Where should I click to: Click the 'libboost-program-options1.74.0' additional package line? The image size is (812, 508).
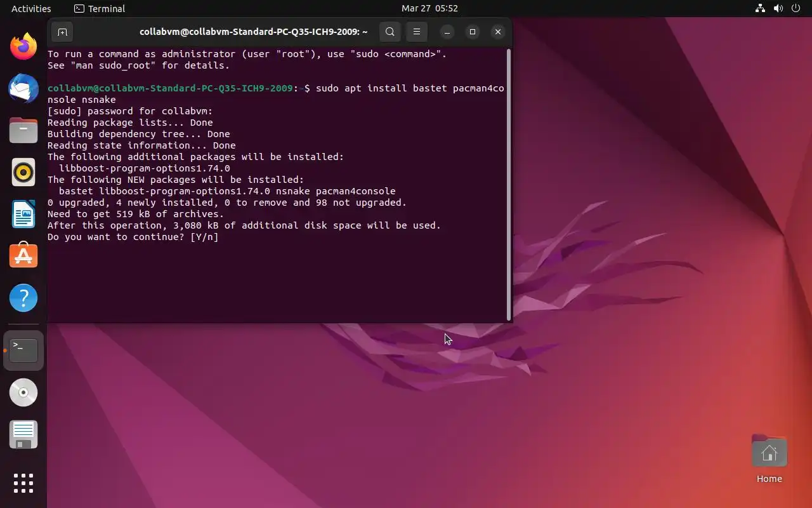144,168
